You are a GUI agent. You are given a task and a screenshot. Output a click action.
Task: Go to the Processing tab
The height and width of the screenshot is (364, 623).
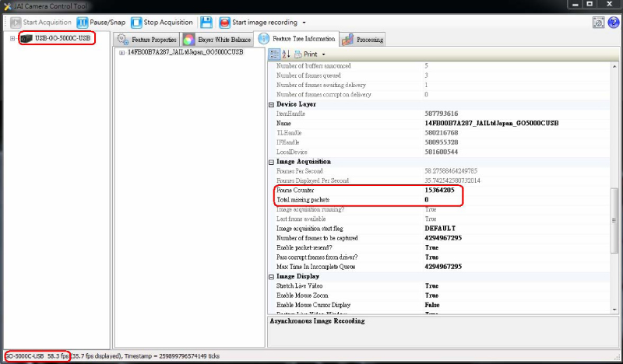pyautogui.click(x=363, y=39)
